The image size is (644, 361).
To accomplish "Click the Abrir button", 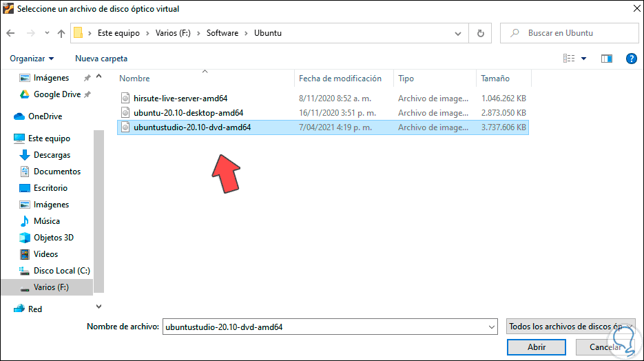I will (537, 347).
